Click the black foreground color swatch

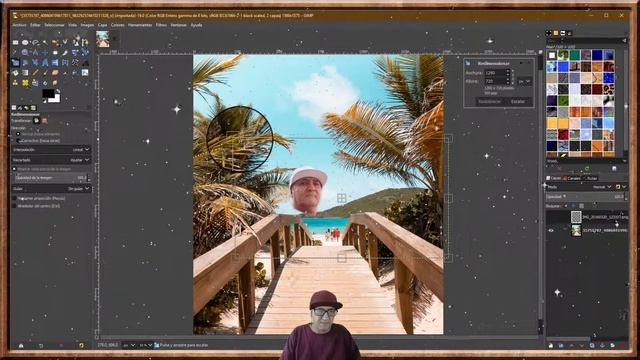(x=48, y=93)
